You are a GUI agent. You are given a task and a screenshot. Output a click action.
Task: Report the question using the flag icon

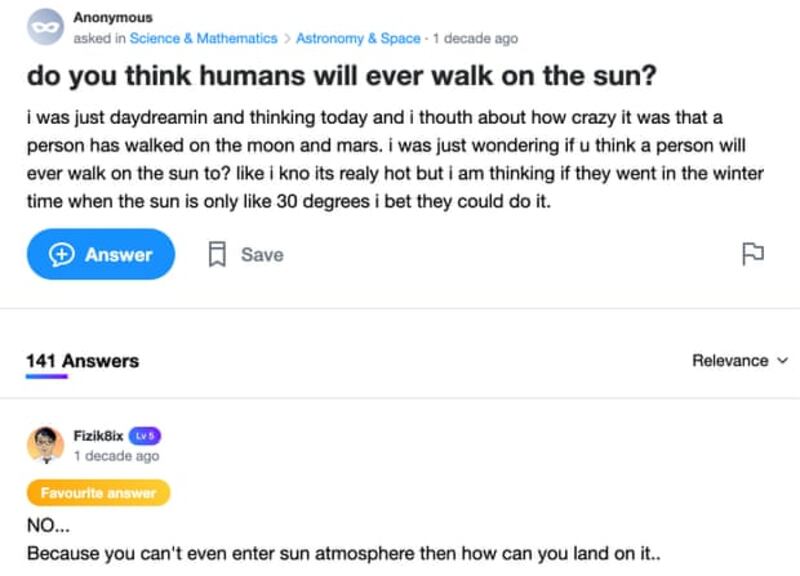(x=752, y=254)
